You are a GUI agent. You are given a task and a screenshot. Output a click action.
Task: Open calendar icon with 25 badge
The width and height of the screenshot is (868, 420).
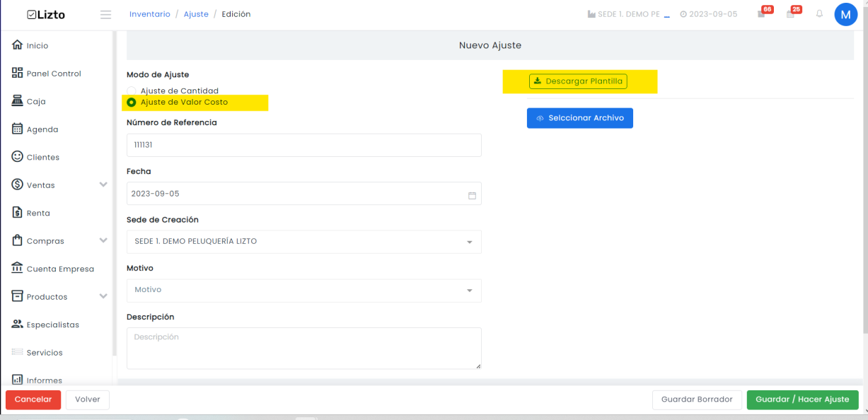click(x=793, y=13)
